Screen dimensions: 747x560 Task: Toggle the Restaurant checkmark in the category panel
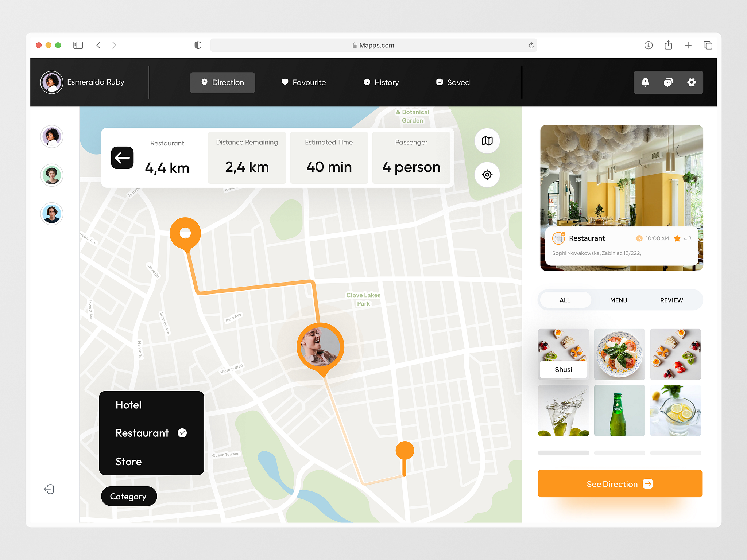(182, 433)
